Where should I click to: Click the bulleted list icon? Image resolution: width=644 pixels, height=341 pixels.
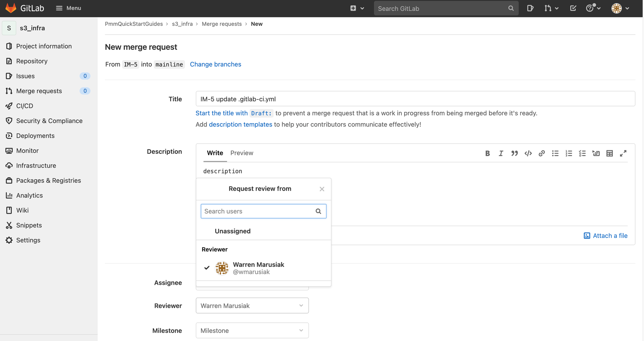pyautogui.click(x=555, y=153)
